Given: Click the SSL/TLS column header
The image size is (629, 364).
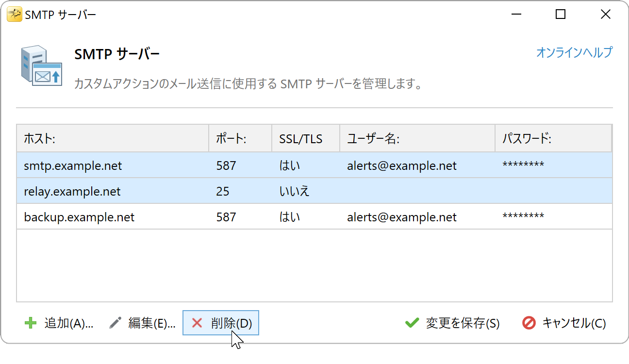Looking at the screenshot, I should [x=306, y=139].
